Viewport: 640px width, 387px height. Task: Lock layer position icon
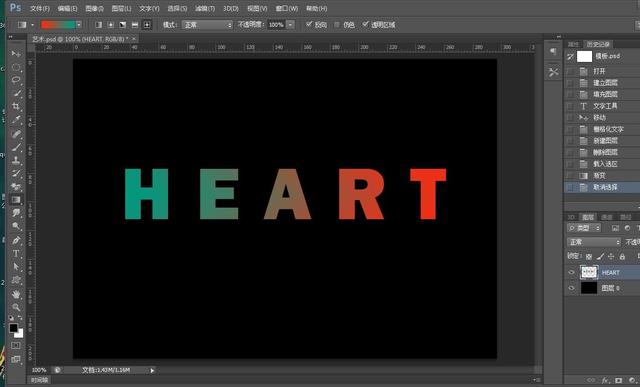(611, 256)
